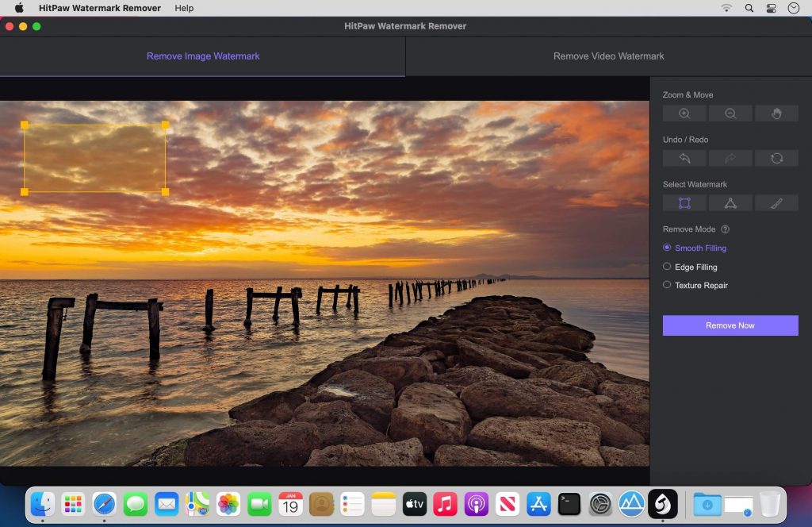Screen dimensions: 812x527
Task: Select the brush watermark selection tool
Action: [x=776, y=202]
